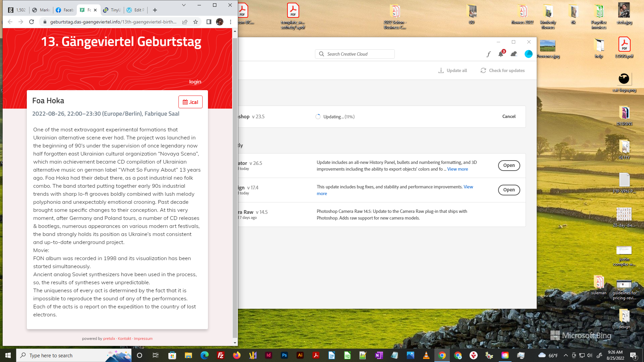
Task: Switch to the Facebook browser tab
Action: click(65, 10)
